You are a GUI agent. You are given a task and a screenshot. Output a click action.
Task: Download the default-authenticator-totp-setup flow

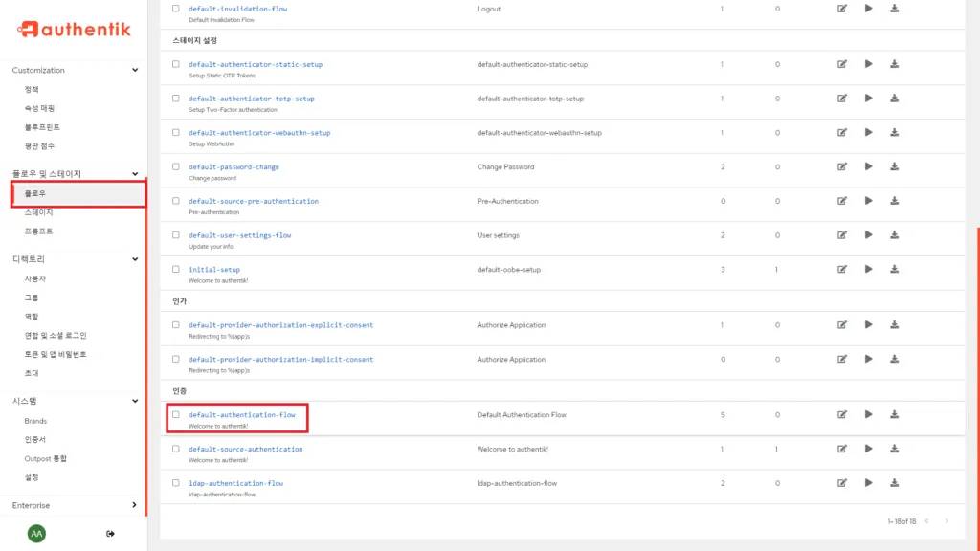[894, 98]
